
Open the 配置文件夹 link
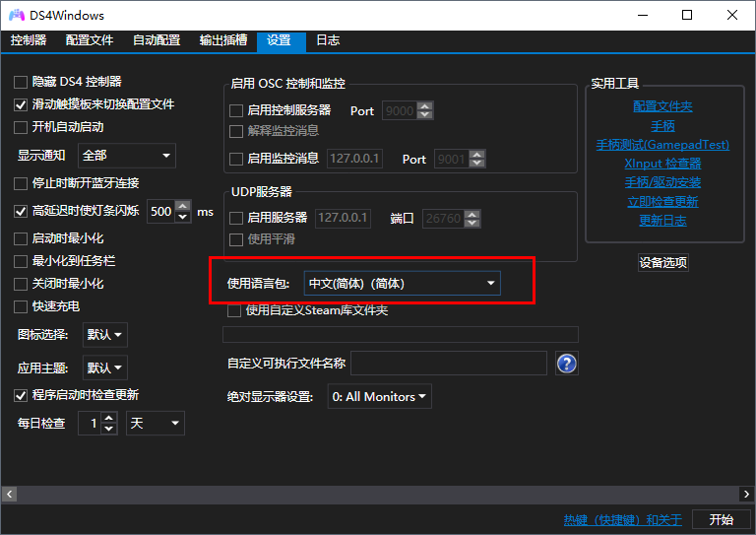point(662,106)
